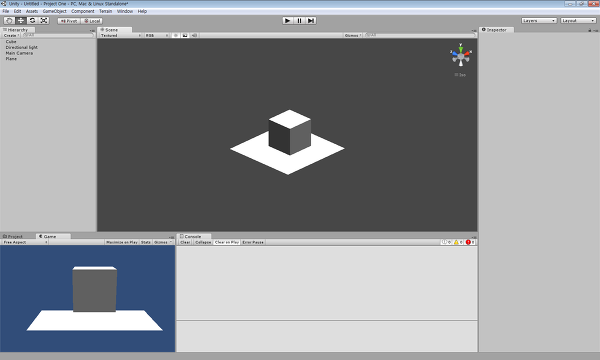
Task: Toggle the Stats overlay button
Action: 146,243
